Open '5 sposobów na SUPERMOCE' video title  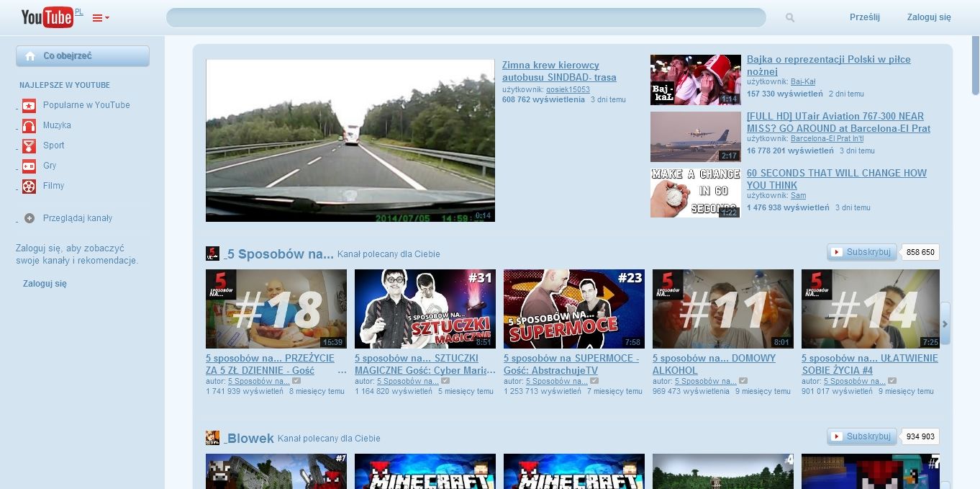point(571,364)
